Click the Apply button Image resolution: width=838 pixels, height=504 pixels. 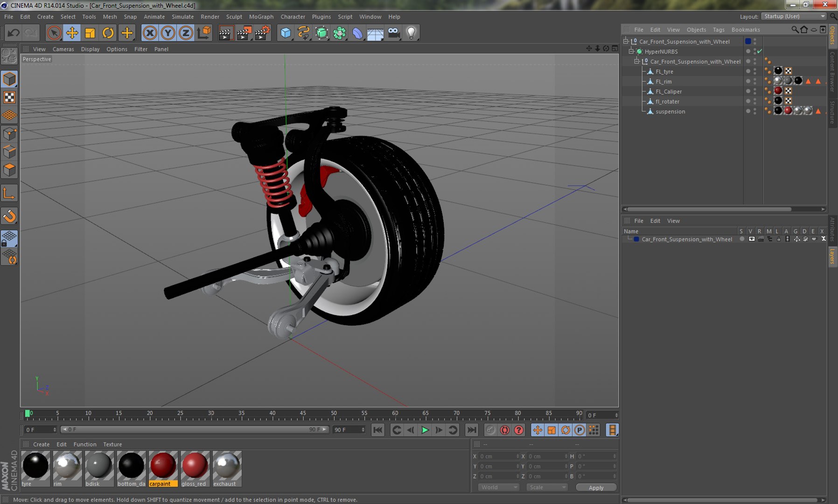(596, 487)
